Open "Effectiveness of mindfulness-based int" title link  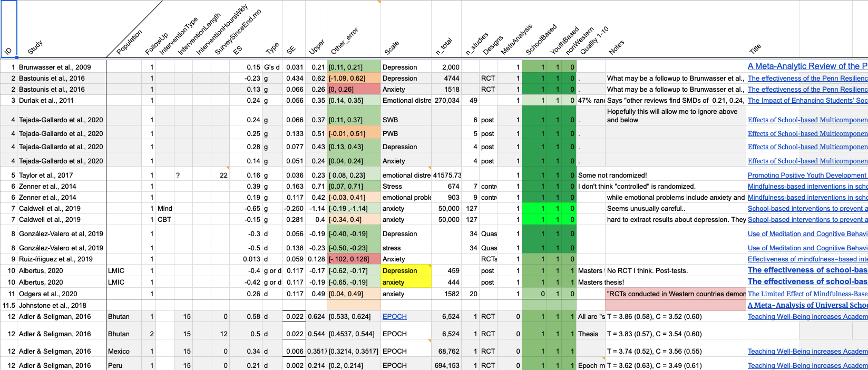click(x=806, y=259)
